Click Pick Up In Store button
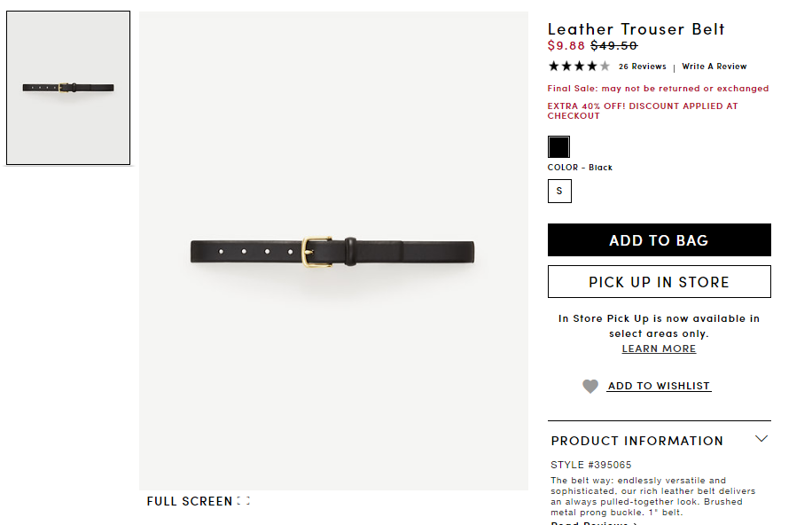 point(660,282)
